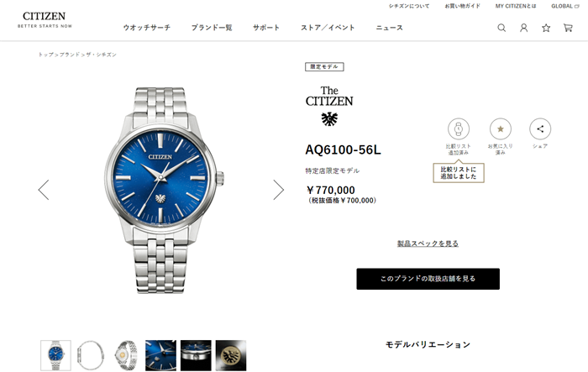The width and height of the screenshot is (588, 372).
Task: Show next watch image with right arrow
Action: tap(279, 190)
